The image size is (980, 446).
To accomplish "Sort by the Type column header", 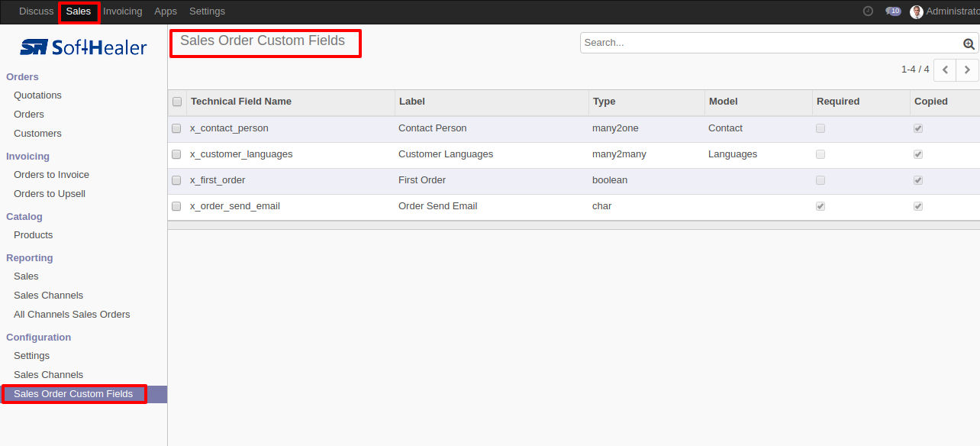I will point(604,102).
